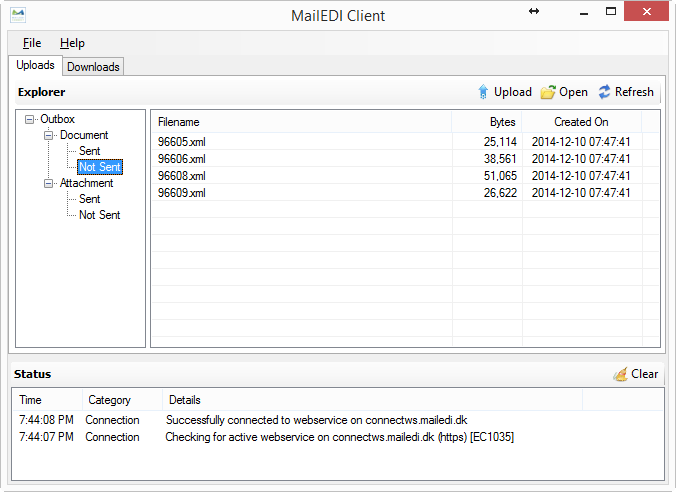Select the 7:44:07 PM status entry time
The image size is (676, 492).
46,437
